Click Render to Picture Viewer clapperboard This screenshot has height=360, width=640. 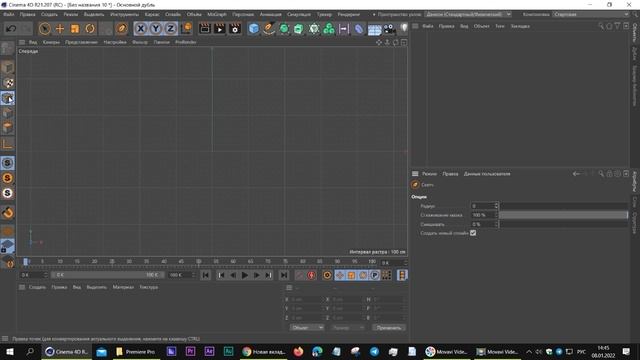tap(220, 29)
